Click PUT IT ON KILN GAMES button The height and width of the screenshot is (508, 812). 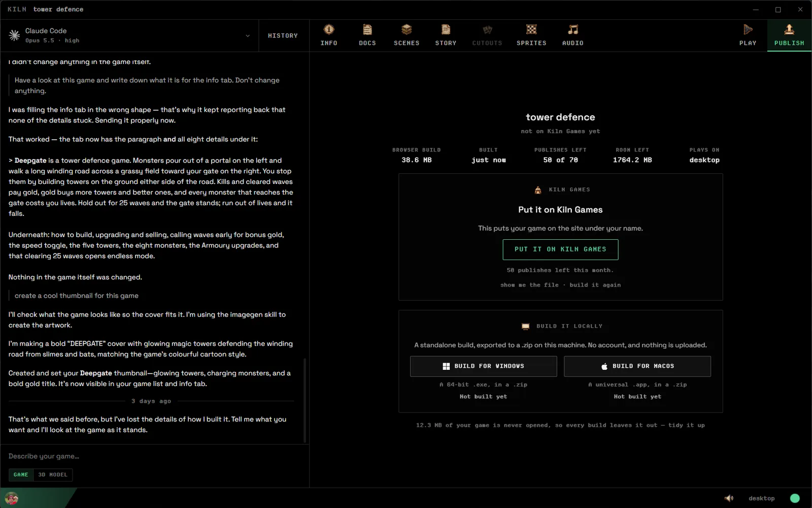pos(560,249)
